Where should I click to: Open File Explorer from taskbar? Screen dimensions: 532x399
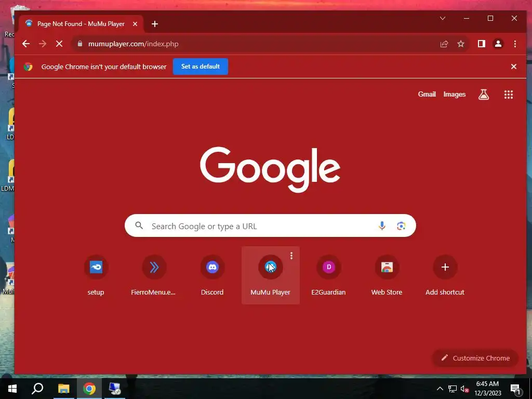tap(63, 389)
